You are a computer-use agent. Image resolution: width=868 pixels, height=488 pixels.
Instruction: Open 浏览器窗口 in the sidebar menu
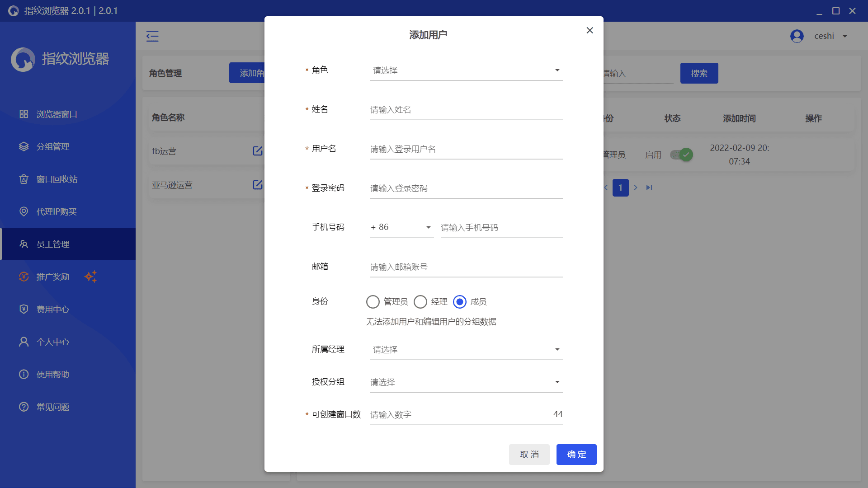pyautogui.click(x=57, y=114)
